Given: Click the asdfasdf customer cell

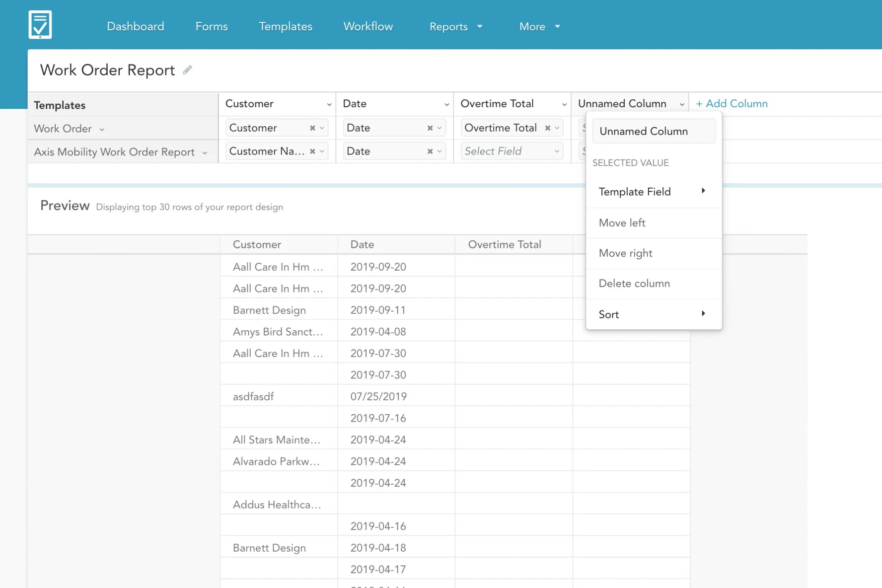Looking at the screenshot, I should [x=279, y=396].
